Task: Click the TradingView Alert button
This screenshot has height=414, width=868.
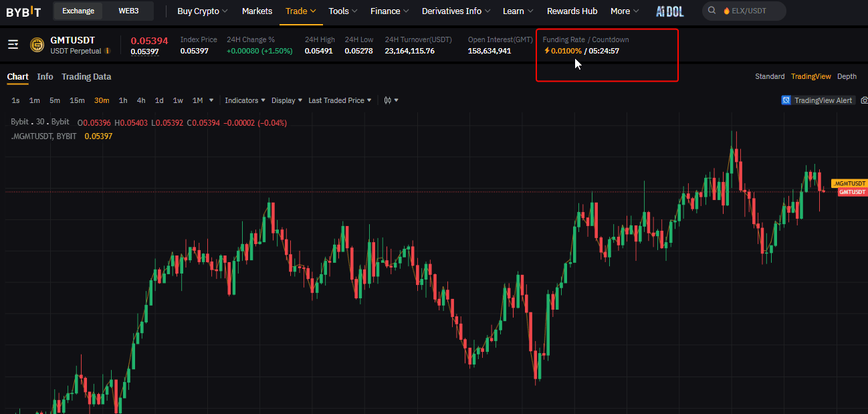Action: [x=818, y=100]
